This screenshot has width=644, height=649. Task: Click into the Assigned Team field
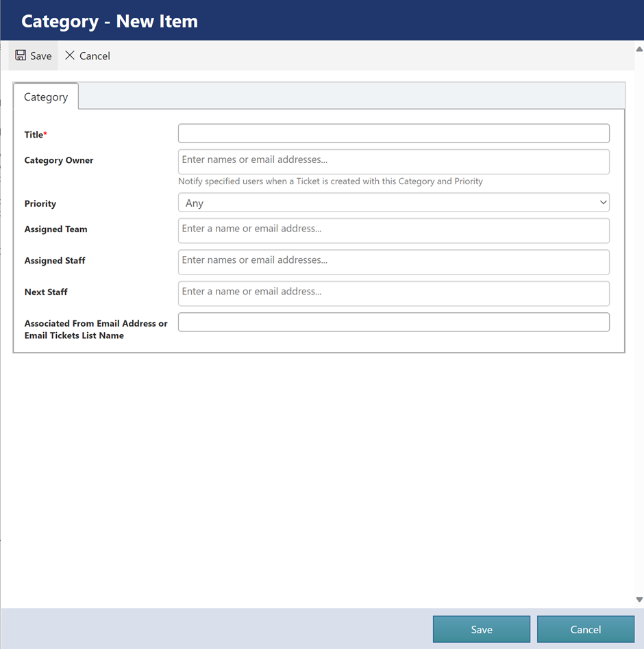(393, 230)
